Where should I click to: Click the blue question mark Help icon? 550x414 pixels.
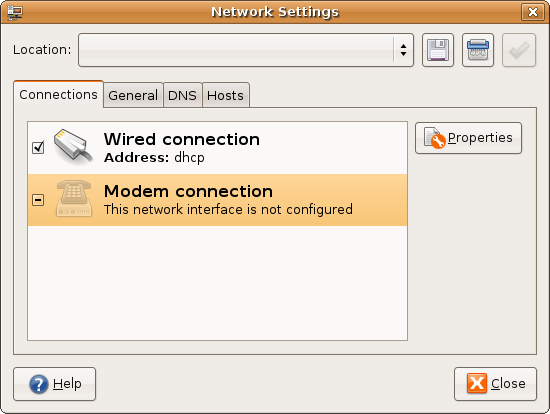39,384
